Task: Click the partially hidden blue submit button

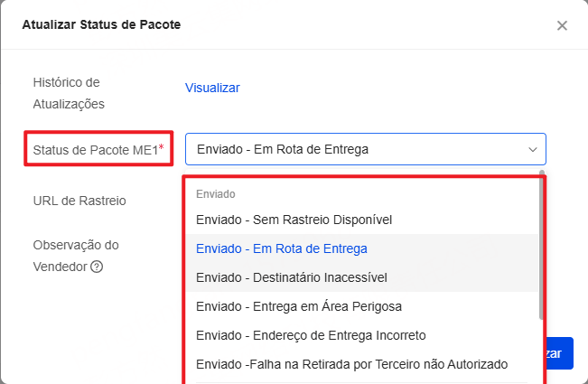Action: pyautogui.click(x=559, y=353)
